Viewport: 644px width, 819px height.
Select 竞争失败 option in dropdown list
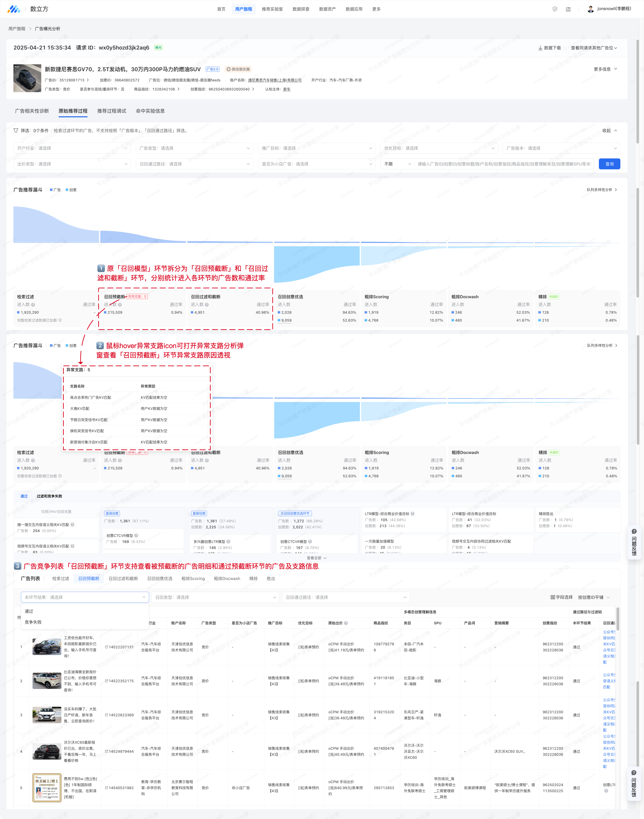[x=33, y=622]
